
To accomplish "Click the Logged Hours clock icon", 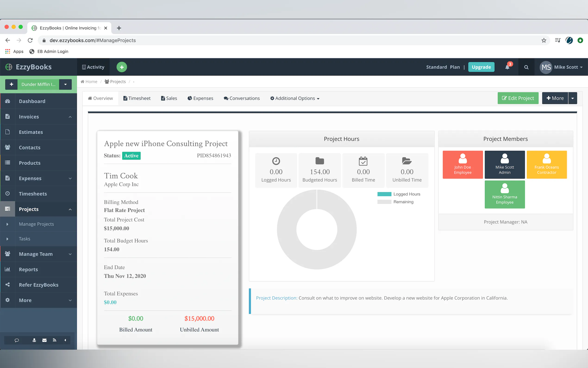I will pos(276,161).
